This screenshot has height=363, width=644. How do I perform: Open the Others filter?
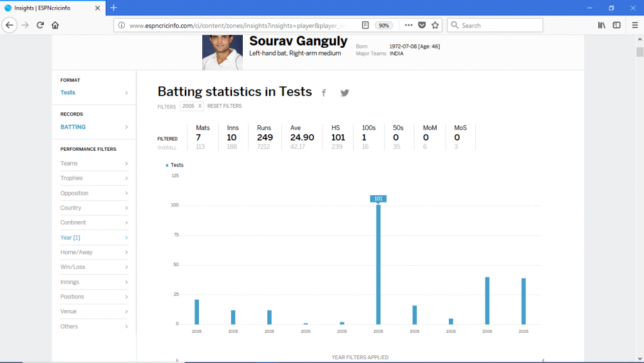[94, 326]
